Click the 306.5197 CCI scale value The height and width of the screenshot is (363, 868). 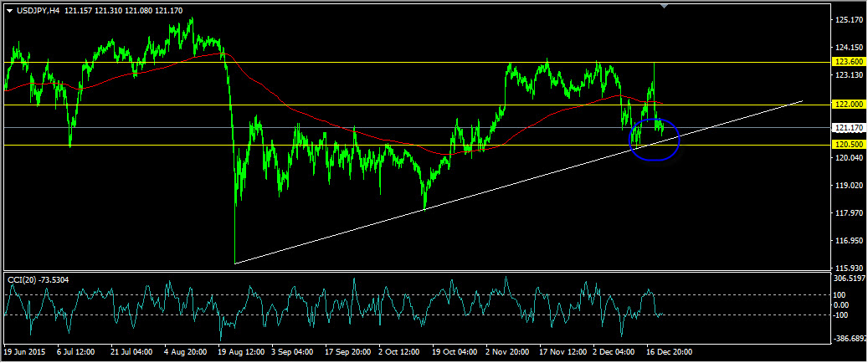tap(851, 278)
